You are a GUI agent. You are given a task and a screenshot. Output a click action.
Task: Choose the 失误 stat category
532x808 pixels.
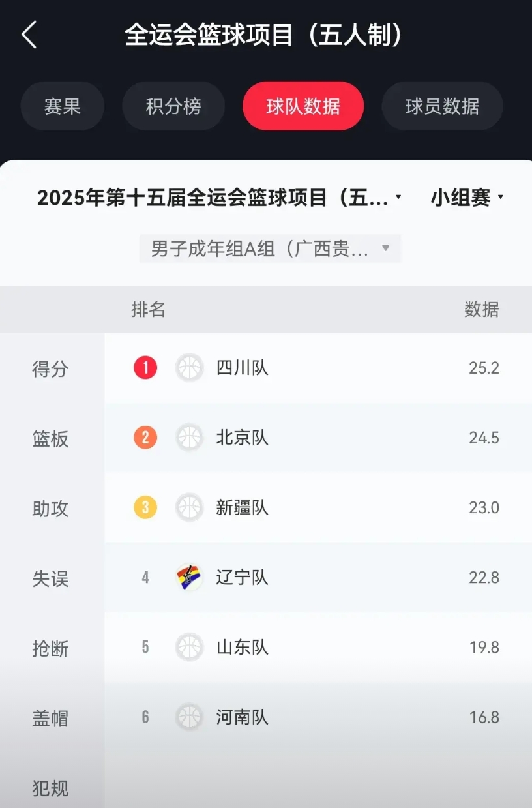(x=50, y=578)
